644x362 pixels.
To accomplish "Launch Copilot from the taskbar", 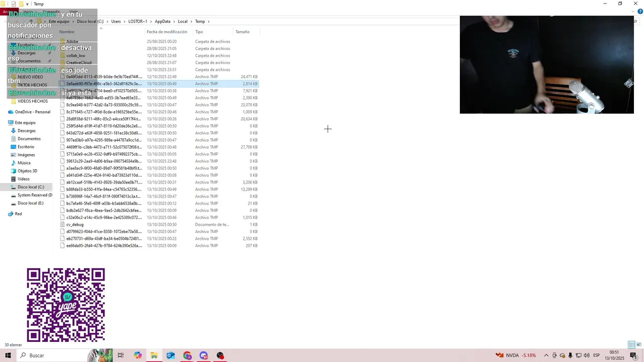I will click(138, 355).
